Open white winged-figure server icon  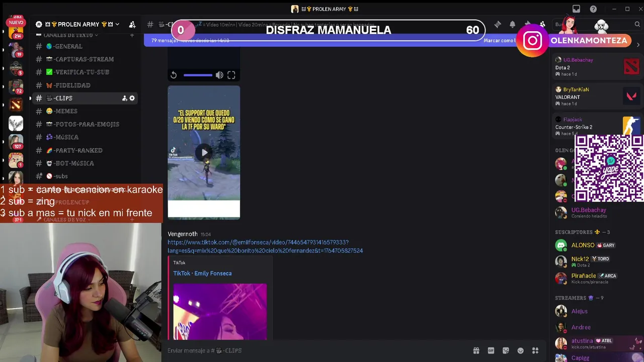[x=16, y=123]
